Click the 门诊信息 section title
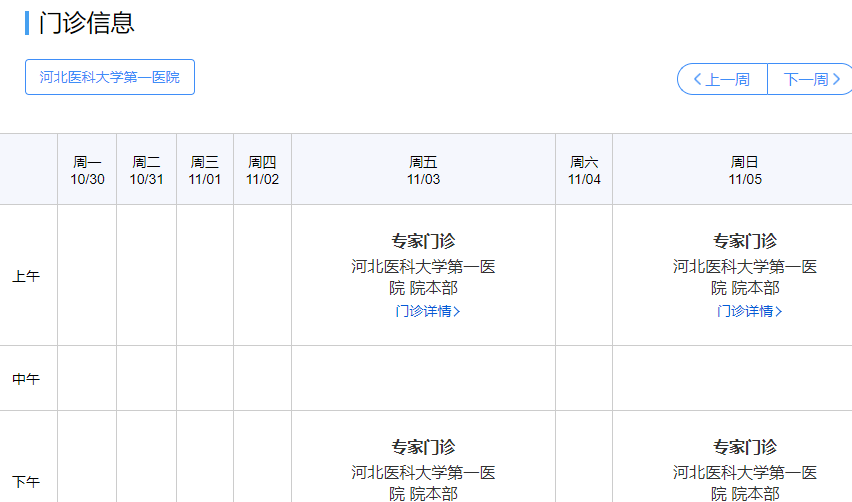Screen dimensions: 852x502 [x=87, y=23]
